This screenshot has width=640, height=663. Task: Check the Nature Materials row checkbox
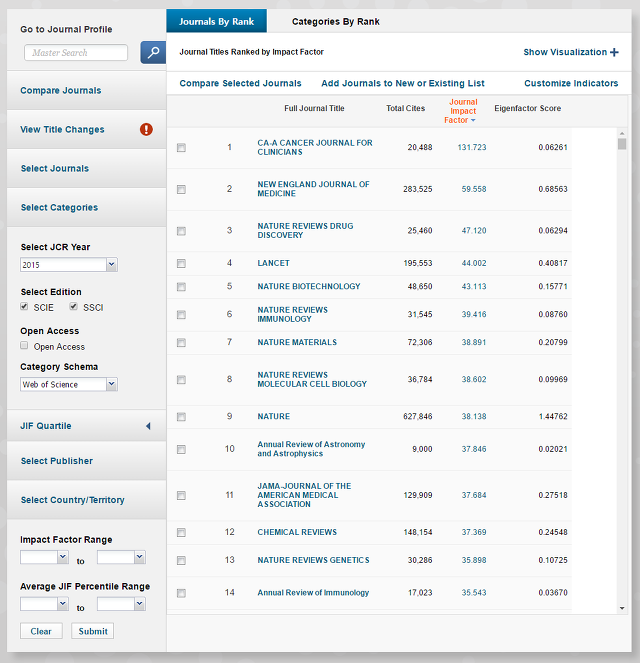point(181,342)
